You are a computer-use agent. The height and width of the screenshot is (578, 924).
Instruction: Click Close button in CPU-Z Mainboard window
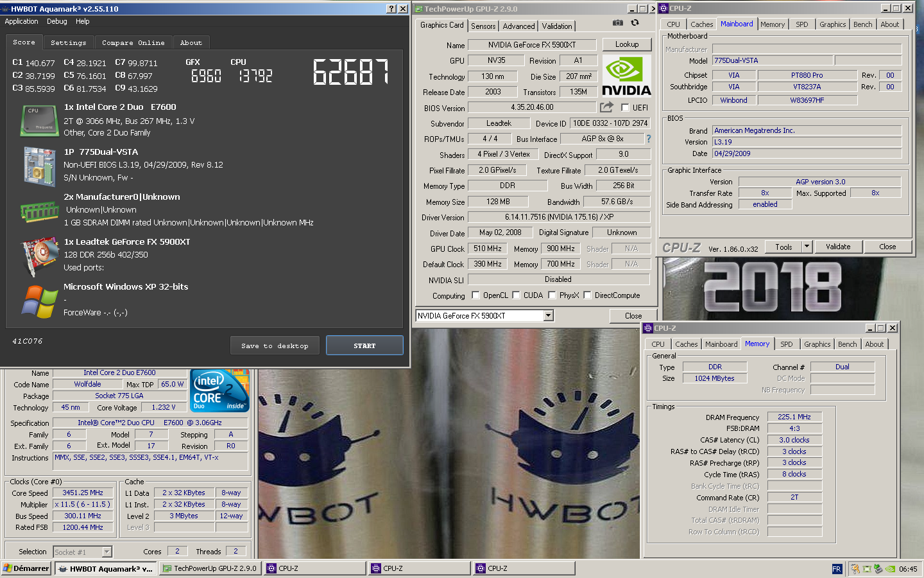tap(887, 247)
